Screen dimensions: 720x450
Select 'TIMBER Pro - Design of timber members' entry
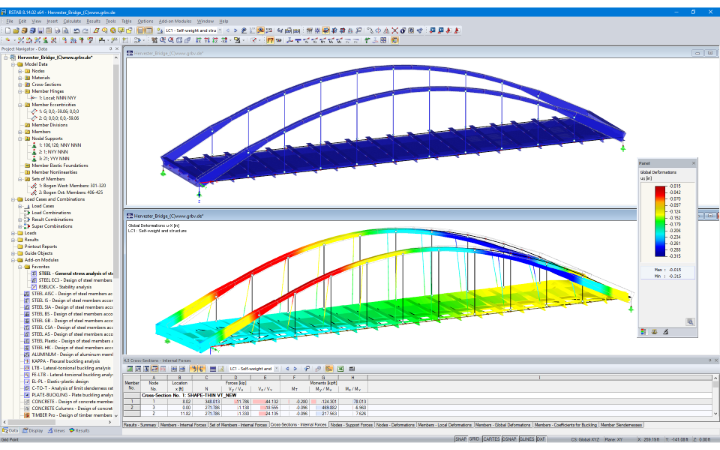tap(72, 415)
